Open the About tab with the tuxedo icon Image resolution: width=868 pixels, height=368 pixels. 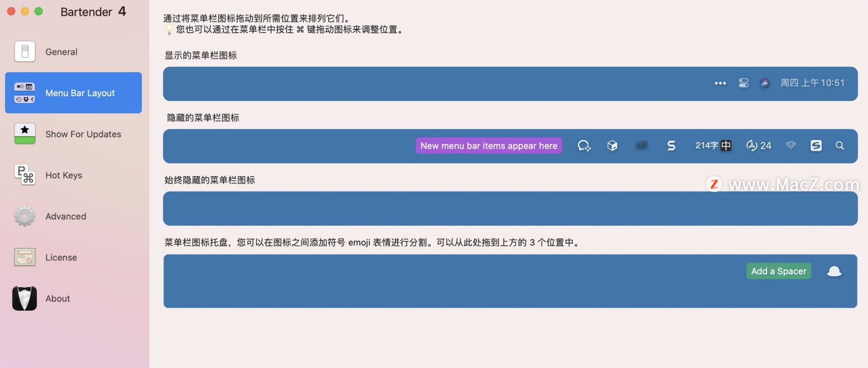coord(73,299)
